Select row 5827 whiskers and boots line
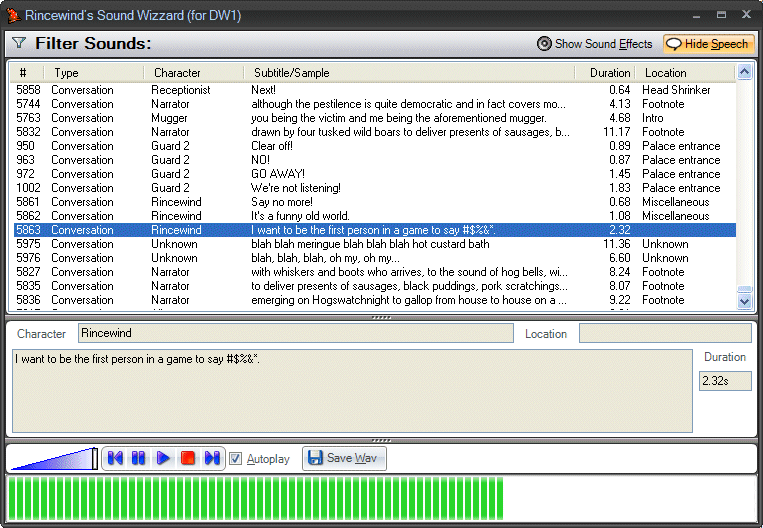Screen dimensions: 763x528 [375, 272]
